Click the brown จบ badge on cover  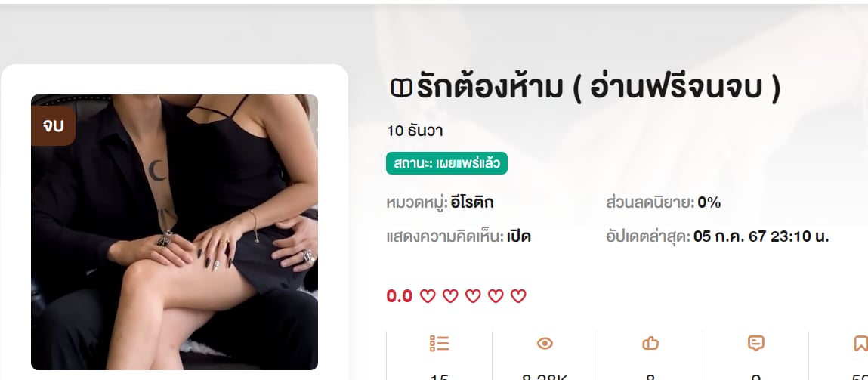coord(53,125)
